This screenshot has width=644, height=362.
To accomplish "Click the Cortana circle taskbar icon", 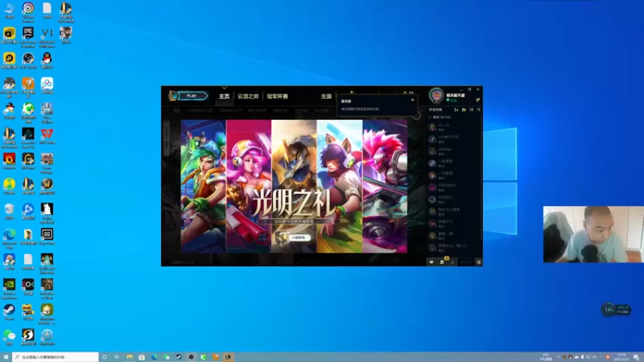I will 105,357.
